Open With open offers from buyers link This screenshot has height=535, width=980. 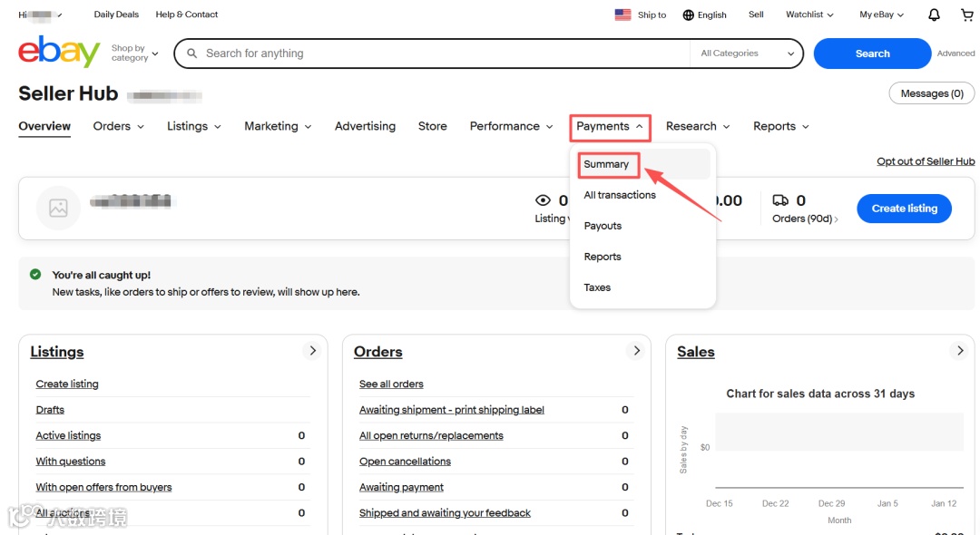click(x=103, y=487)
